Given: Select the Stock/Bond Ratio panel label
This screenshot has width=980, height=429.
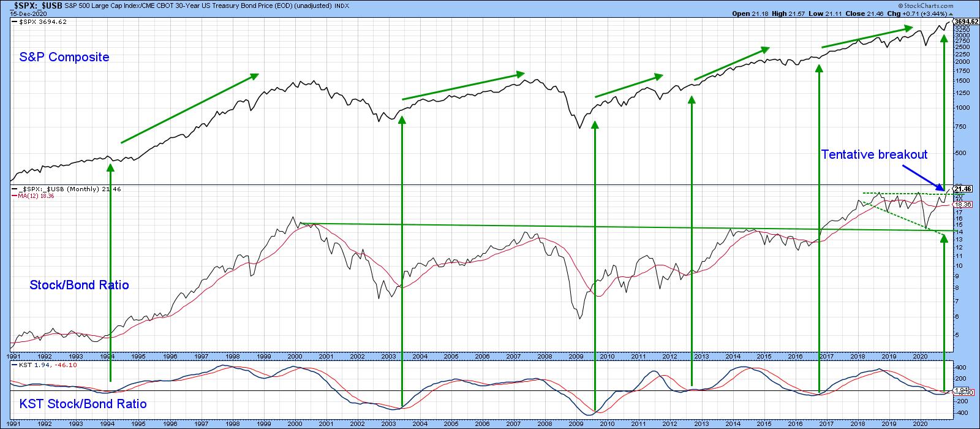Looking at the screenshot, I should [x=80, y=285].
